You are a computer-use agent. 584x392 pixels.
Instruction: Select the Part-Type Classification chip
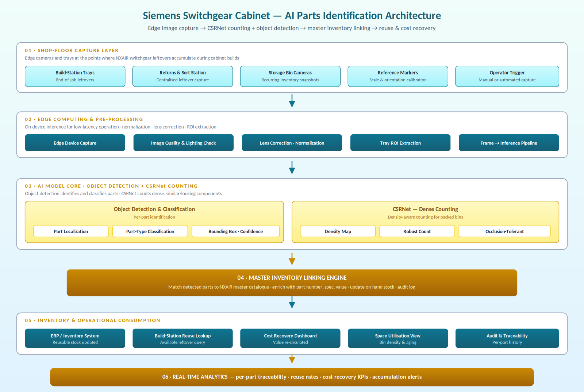(x=150, y=231)
